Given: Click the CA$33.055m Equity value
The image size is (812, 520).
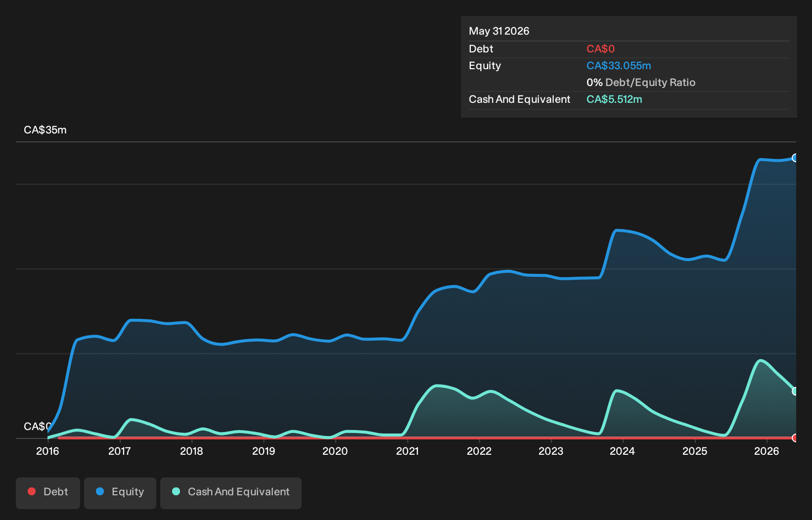Looking at the screenshot, I should tap(619, 66).
